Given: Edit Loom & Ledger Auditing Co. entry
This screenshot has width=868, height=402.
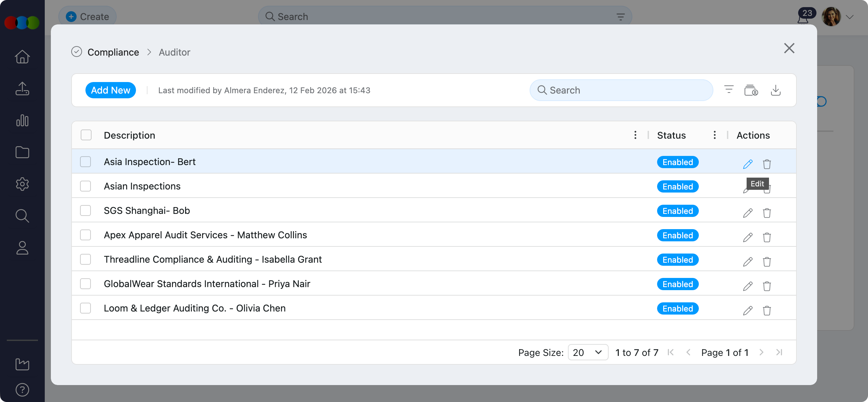Looking at the screenshot, I should pos(748,310).
